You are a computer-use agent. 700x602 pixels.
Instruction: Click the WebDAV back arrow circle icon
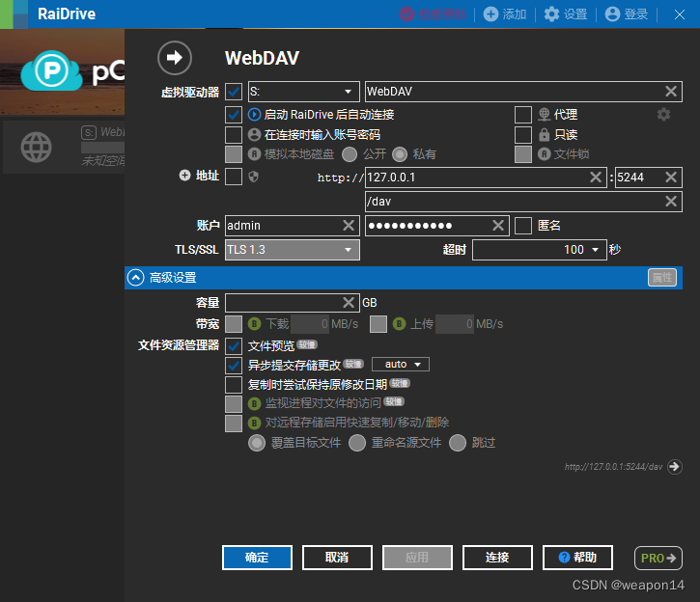(175, 58)
